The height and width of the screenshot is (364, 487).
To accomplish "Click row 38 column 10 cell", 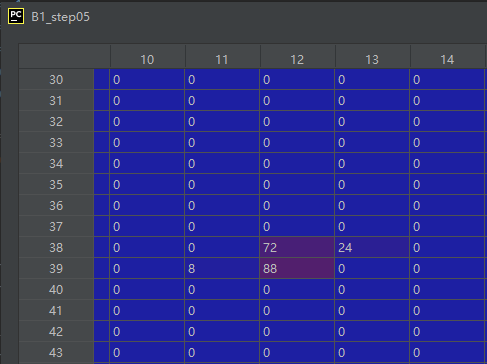I will pyautogui.click(x=147, y=247).
